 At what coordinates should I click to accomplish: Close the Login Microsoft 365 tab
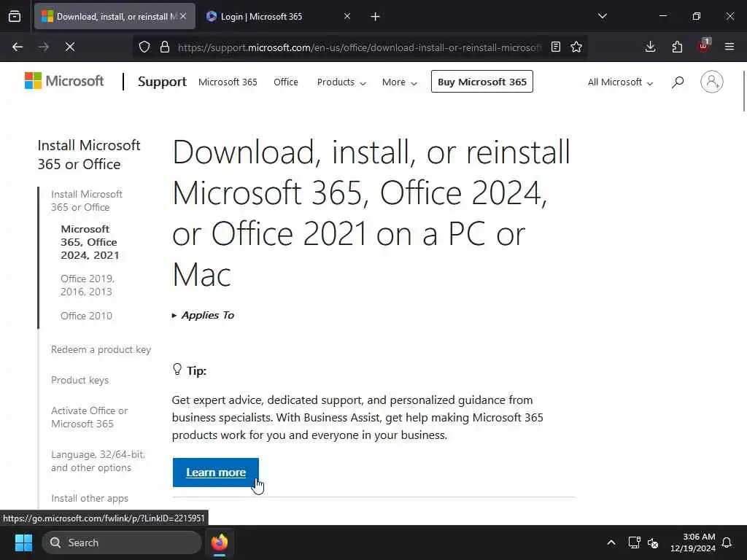(347, 16)
